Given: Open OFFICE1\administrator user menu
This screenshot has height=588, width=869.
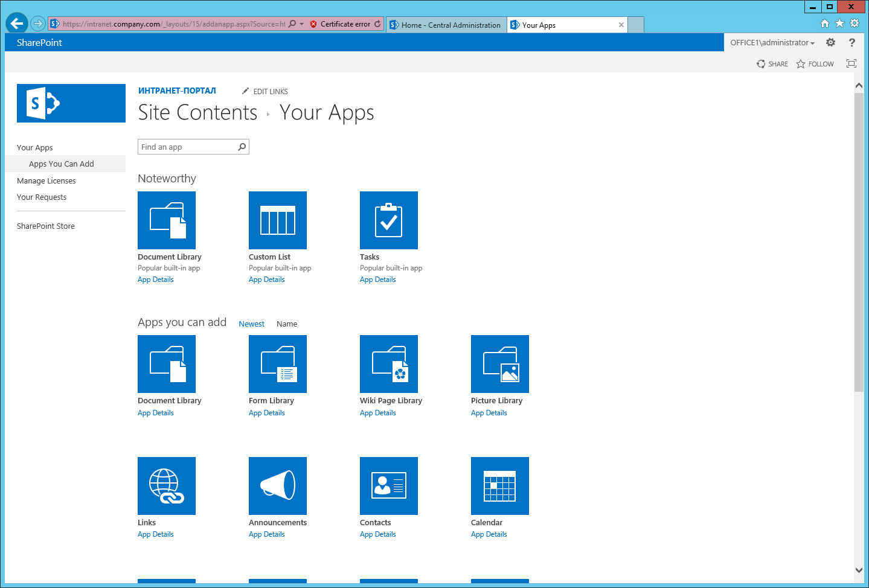Looking at the screenshot, I should (772, 42).
